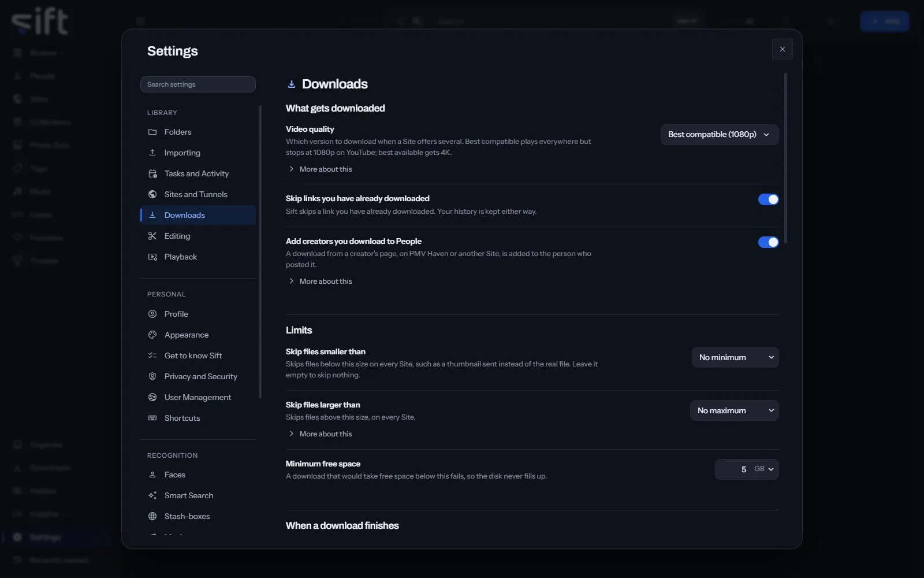Click the Editing scissors icon
This screenshot has width=924, height=578.
pyautogui.click(x=152, y=236)
